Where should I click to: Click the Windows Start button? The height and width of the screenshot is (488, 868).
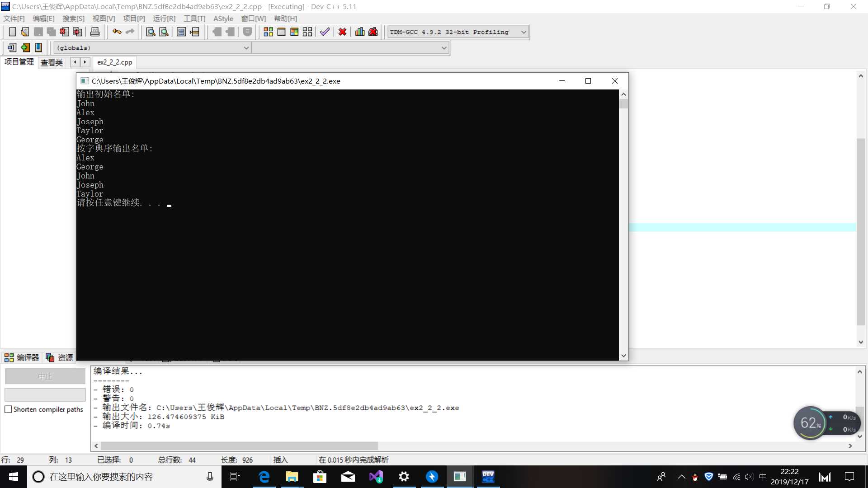point(14,477)
